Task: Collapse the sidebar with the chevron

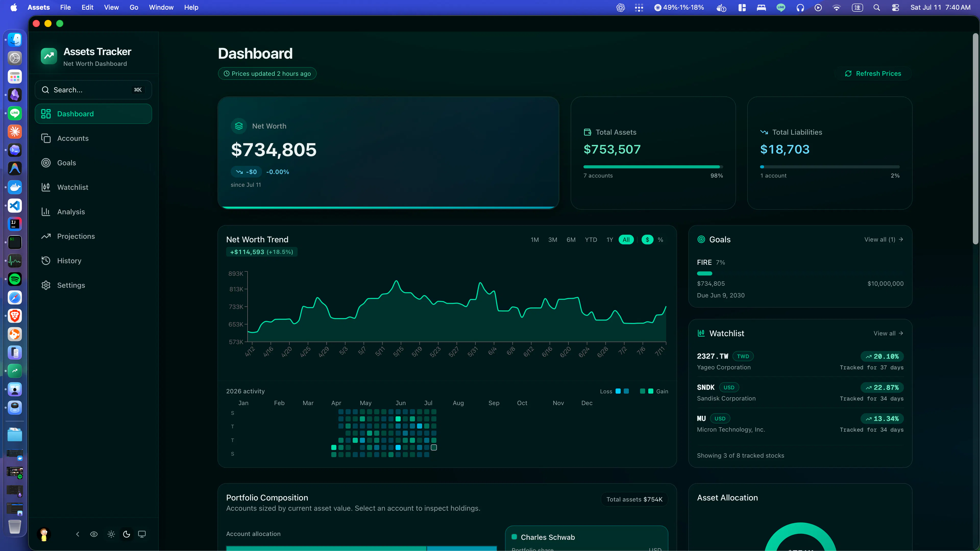Action: pos(78,534)
